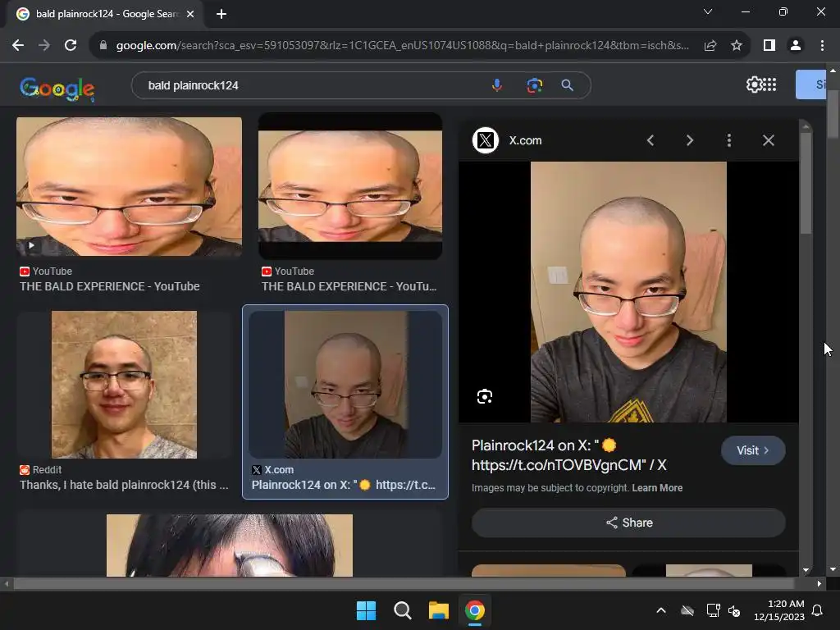Click page vertical scrollbar down arrow
The height and width of the screenshot is (630, 840).
tap(833, 569)
